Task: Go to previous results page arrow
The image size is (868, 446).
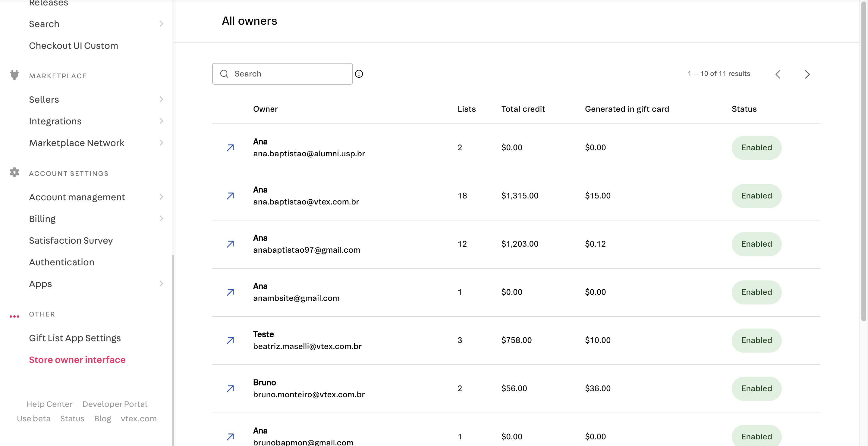Action: 778,74
